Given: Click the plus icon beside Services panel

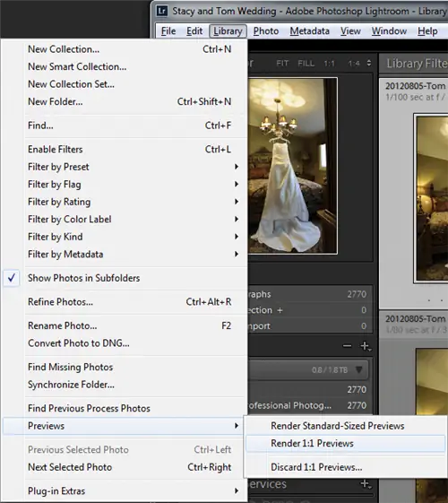Looking at the screenshot, I should [x=366, y=484].
